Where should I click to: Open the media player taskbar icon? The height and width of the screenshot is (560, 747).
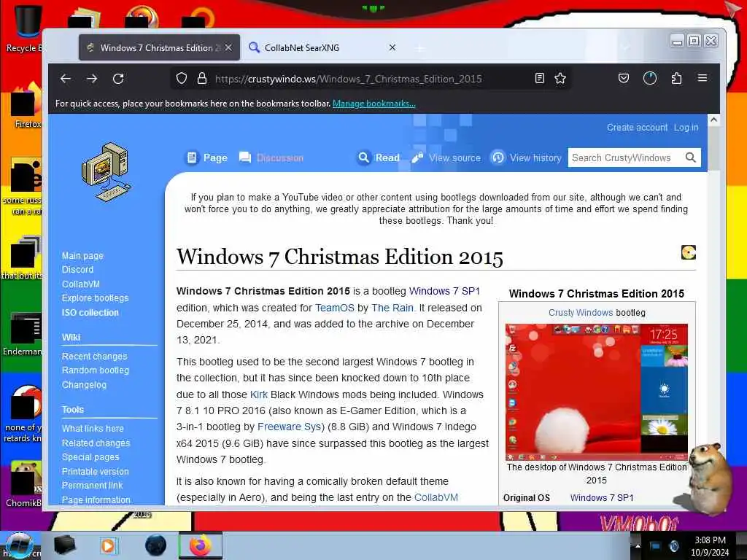108,545
